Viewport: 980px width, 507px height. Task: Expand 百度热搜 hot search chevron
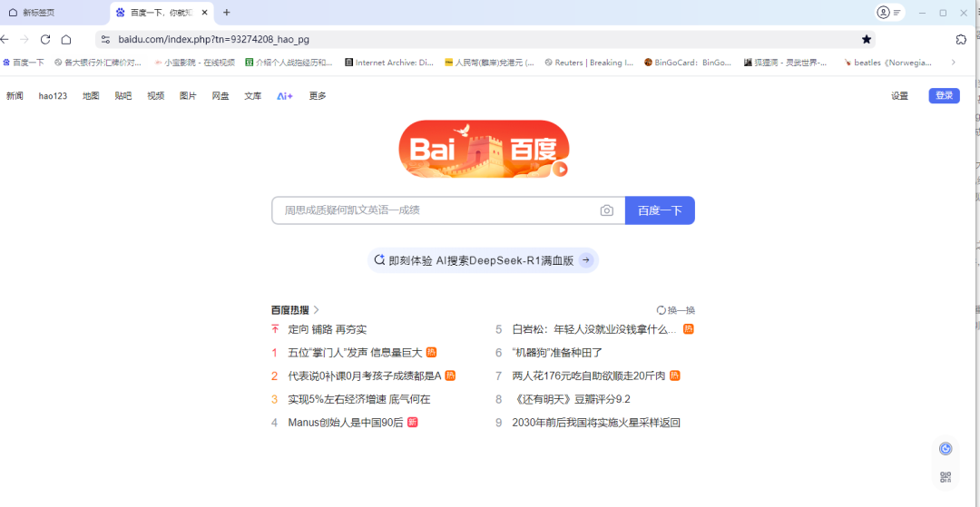pos(317,310)
